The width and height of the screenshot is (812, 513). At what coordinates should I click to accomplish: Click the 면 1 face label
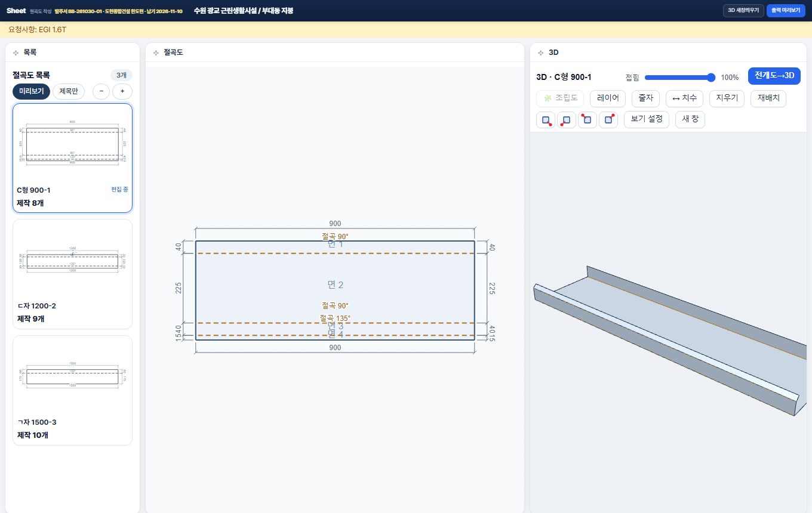(x=335, y=243)
